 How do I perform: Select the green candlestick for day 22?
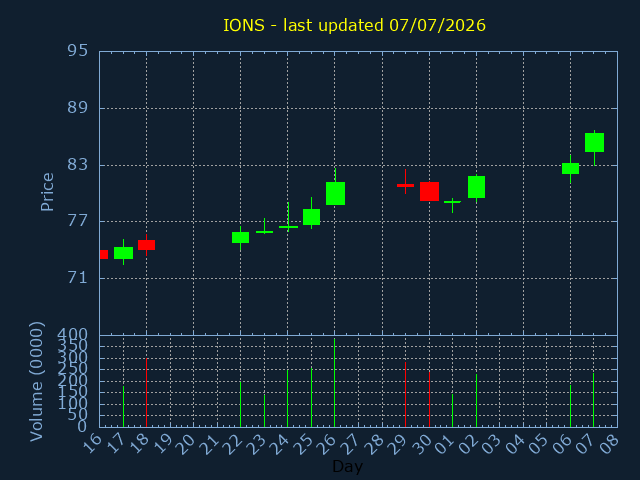point(240,238)
